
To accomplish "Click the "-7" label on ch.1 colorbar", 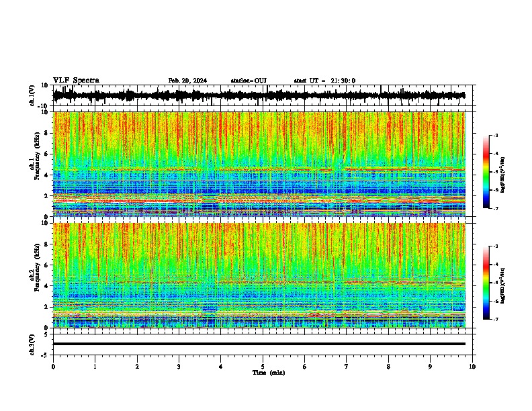I will 495,208.
